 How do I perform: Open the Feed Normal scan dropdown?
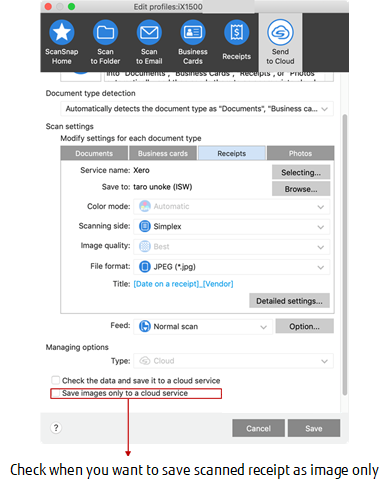pyautogui.click(x=203, y=327)
